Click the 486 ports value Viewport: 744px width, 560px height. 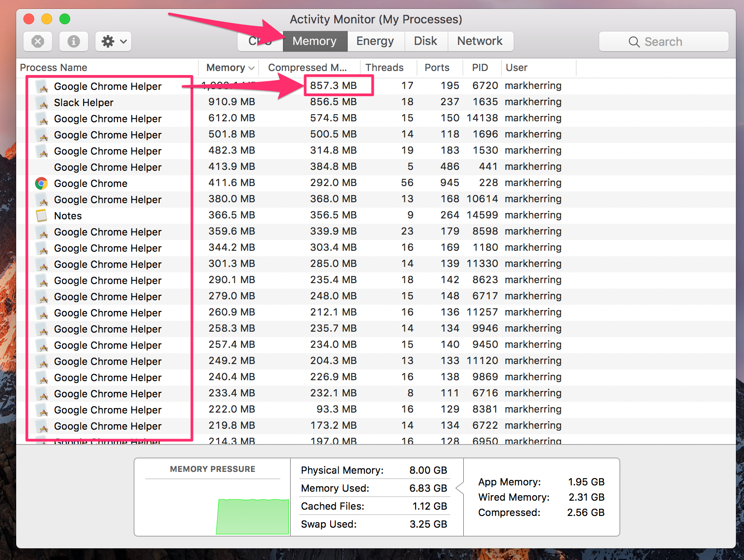(x=450, y=166)
